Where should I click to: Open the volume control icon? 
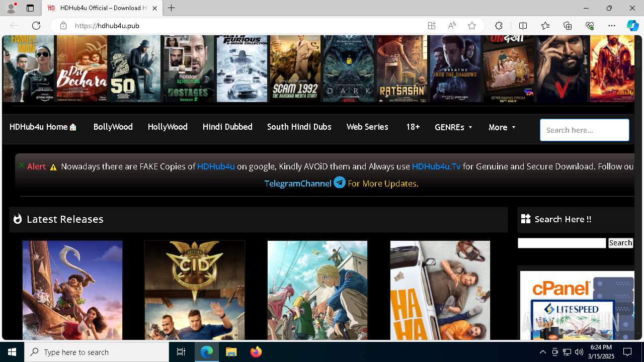[579, 352]
